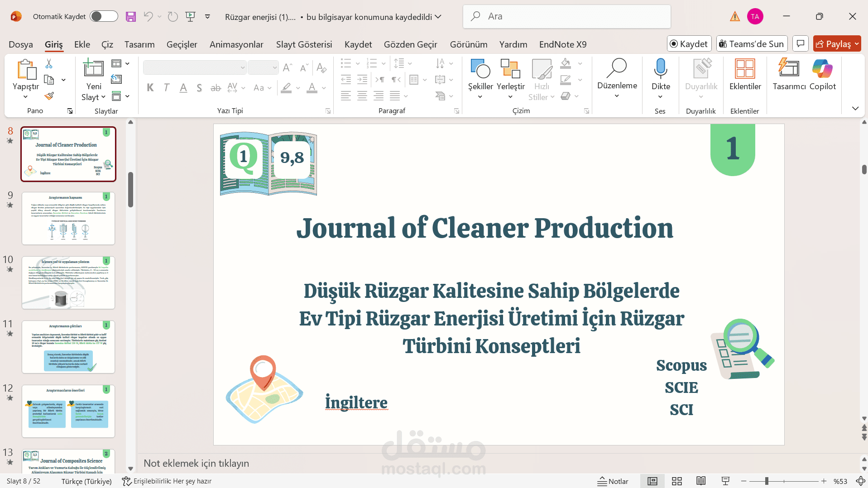Click the Dikte microphone icon
The image size is (868, 488).
point(661,68)
